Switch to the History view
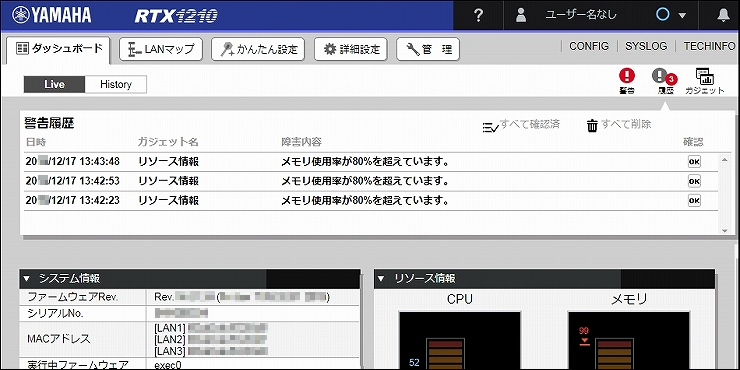Screen dimensions: 740x370 (116, 84)
